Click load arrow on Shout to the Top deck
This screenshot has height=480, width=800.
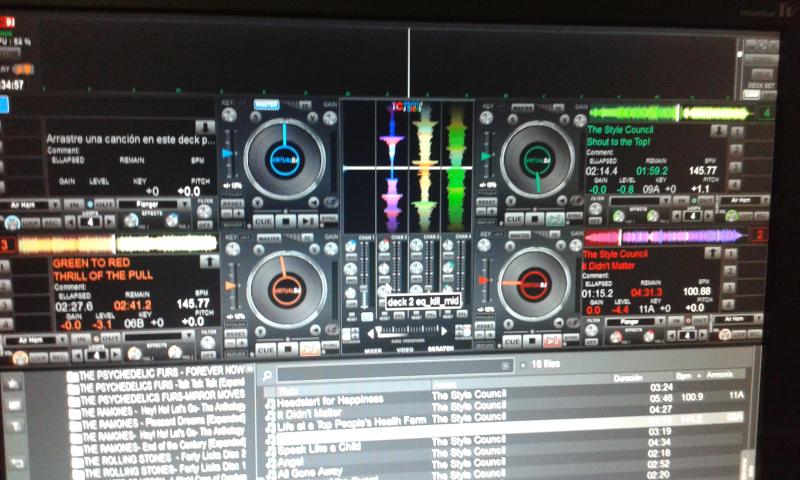(x=718, y=132)
